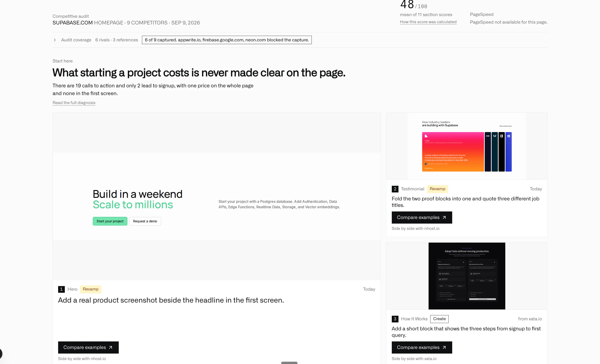This screenshot has width=600, height=364.
Task: Click arrow icon on Testimonial Compare examples
Action: 444,217
